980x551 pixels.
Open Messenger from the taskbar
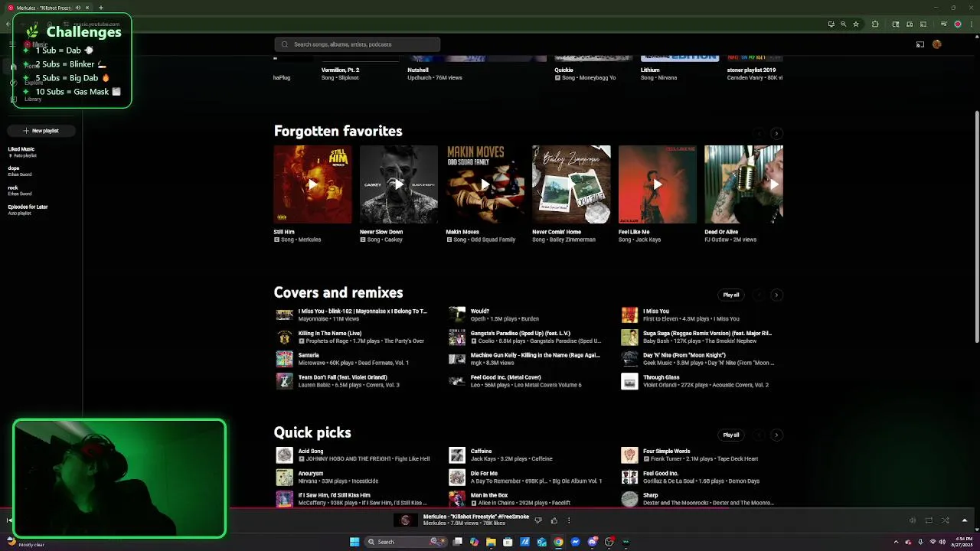(x=575, y=542)
